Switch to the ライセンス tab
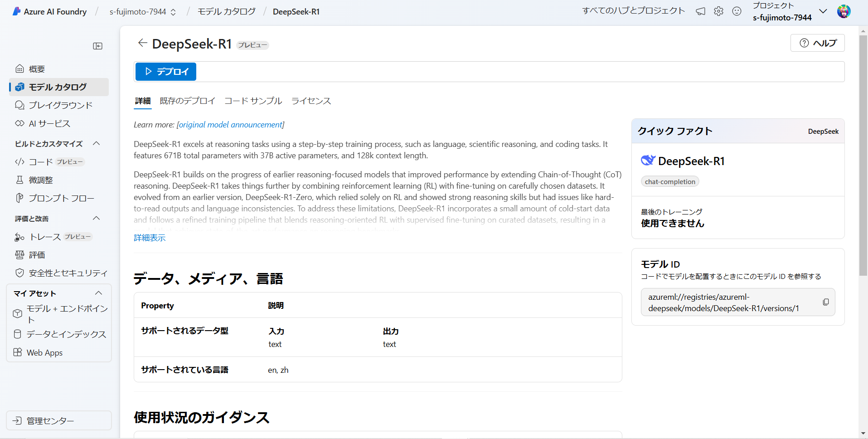 pyautogui.click(x=311, y=101)
